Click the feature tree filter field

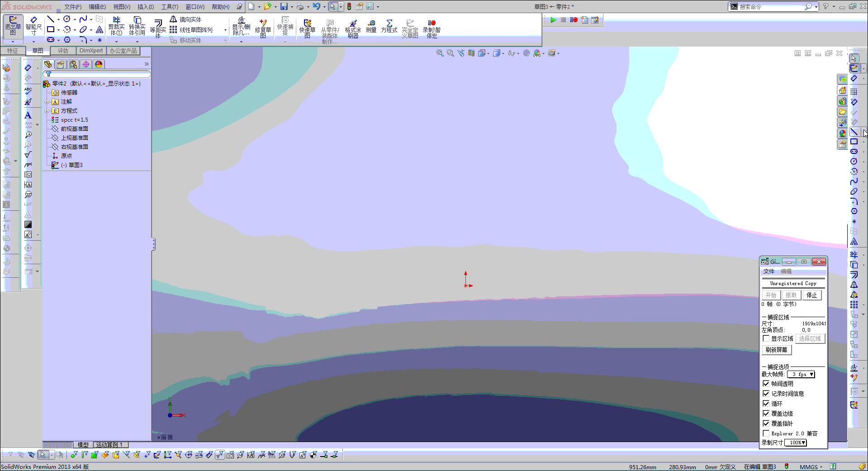(x=97, y=74)
